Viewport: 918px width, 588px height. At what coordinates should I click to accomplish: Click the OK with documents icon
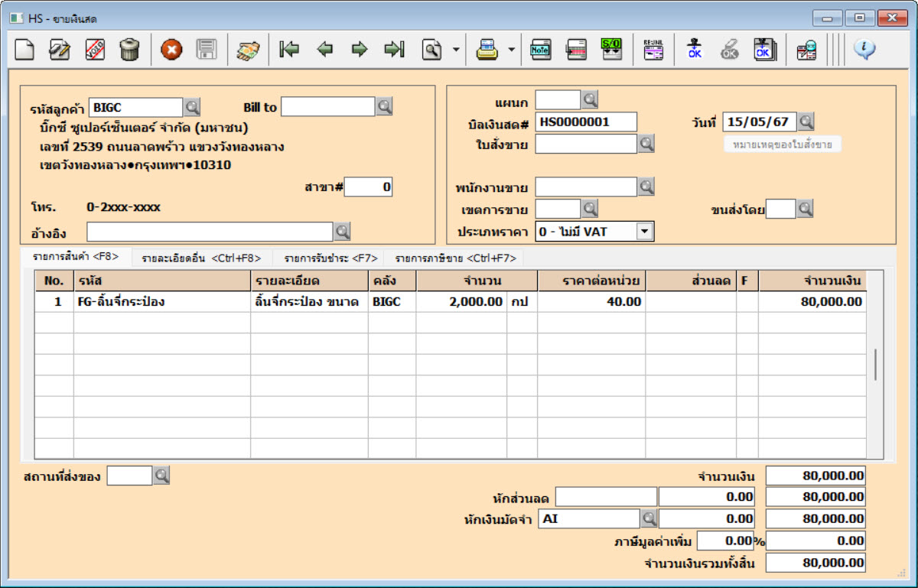[x=764, y=50]
